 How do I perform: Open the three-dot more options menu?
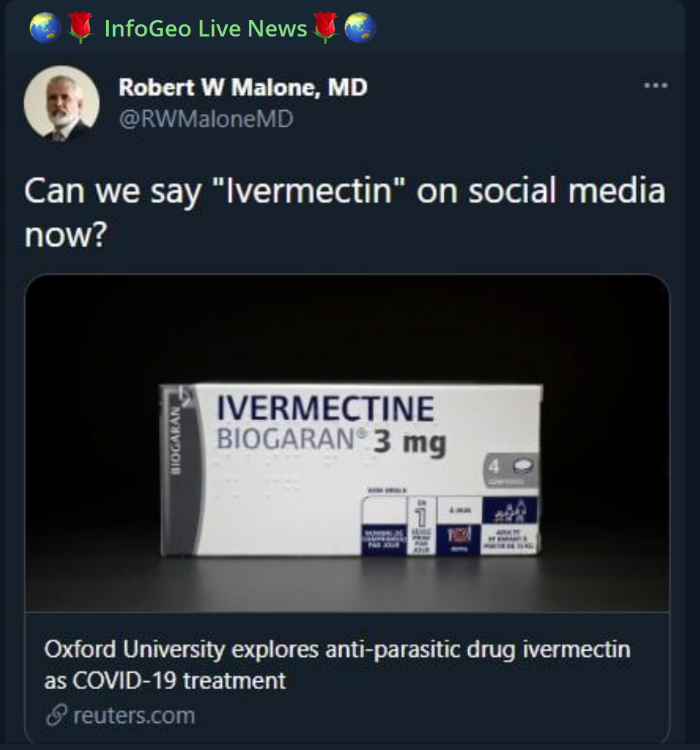pos(655,86)
